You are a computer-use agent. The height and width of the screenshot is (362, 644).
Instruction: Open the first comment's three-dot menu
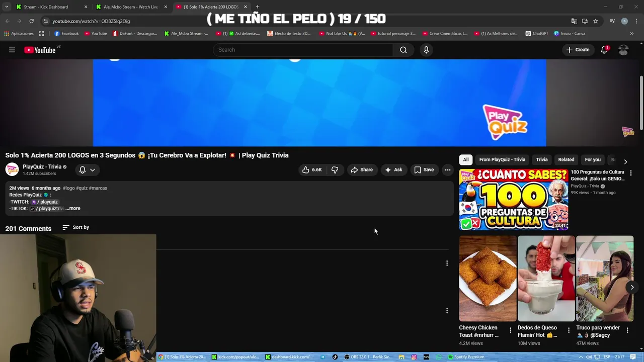click(x=447, y=263)
